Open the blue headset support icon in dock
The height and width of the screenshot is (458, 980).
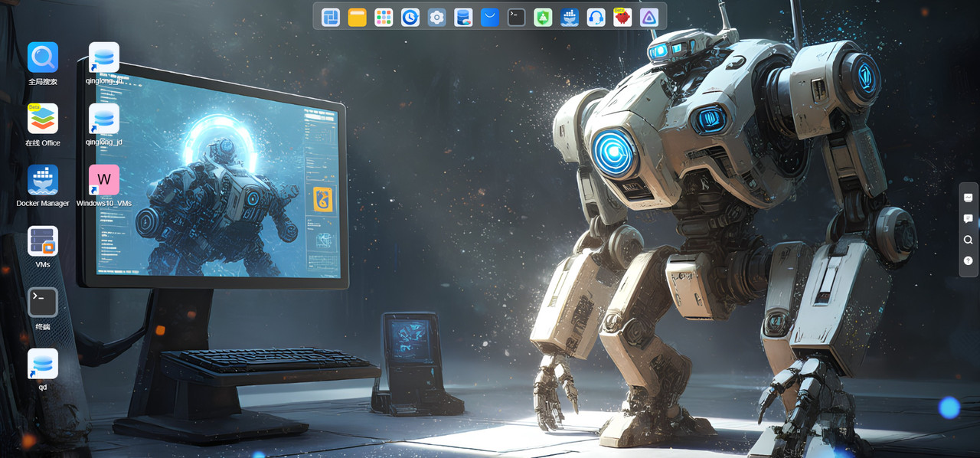tap(596, 17)
